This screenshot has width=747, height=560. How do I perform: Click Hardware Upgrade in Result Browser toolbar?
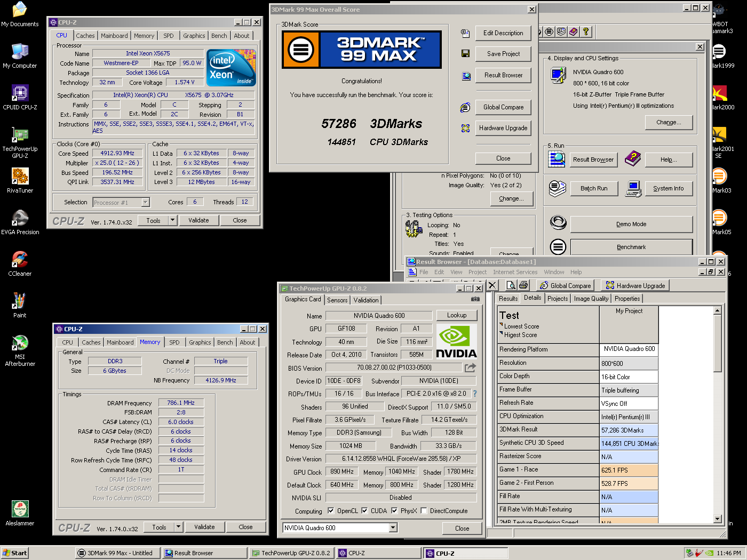(x=635, y=285)
